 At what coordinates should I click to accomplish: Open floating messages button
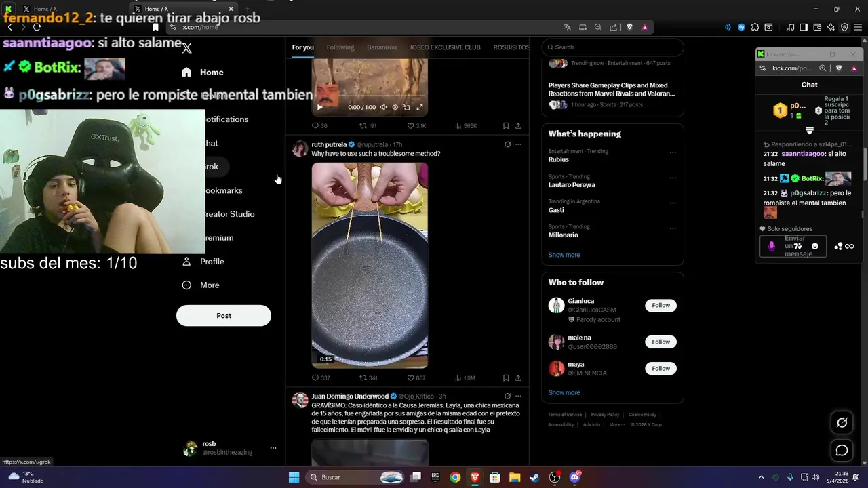tap(842, 451)
